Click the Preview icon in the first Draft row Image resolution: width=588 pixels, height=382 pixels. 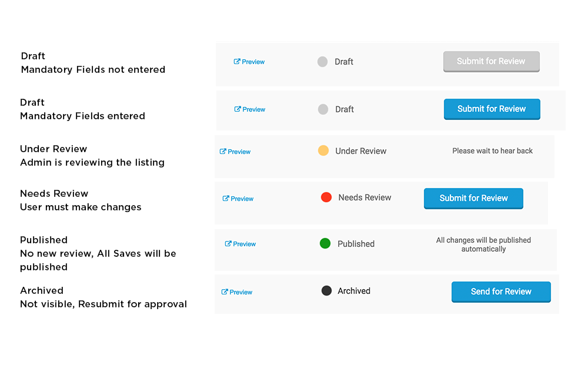pos(236,62)
